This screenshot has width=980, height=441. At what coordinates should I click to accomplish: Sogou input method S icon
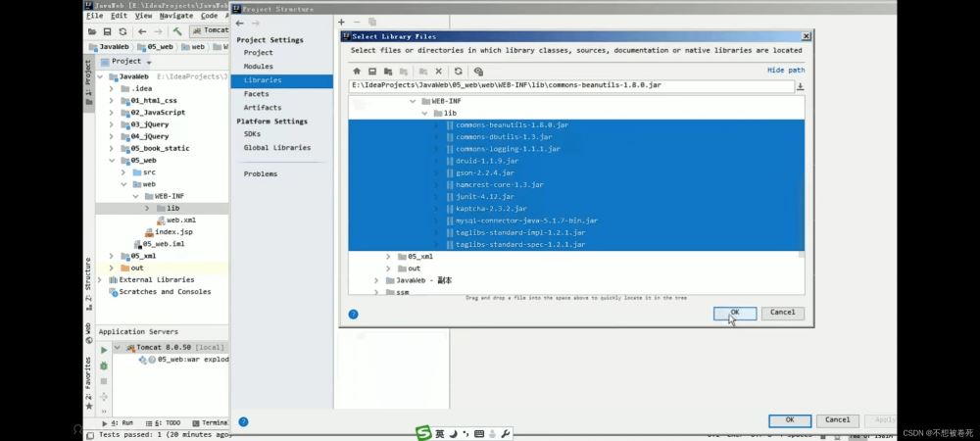(424, 433)
